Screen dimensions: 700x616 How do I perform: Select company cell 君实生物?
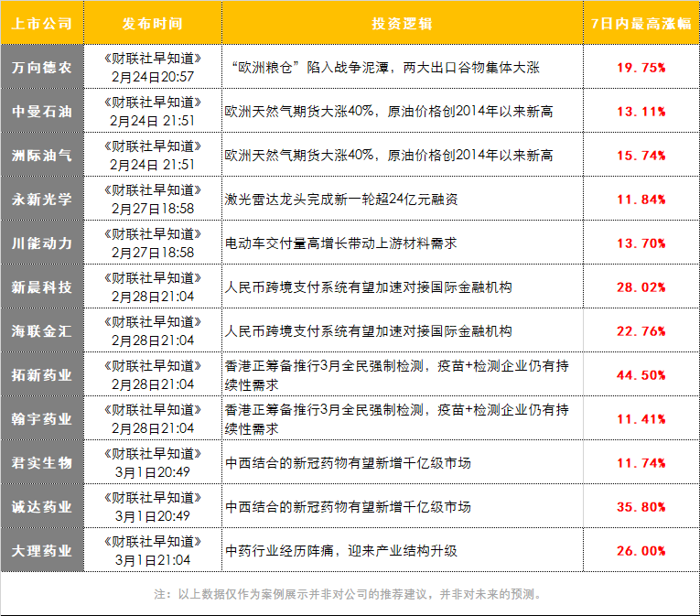pyautogui.click(x=42, y=463)
